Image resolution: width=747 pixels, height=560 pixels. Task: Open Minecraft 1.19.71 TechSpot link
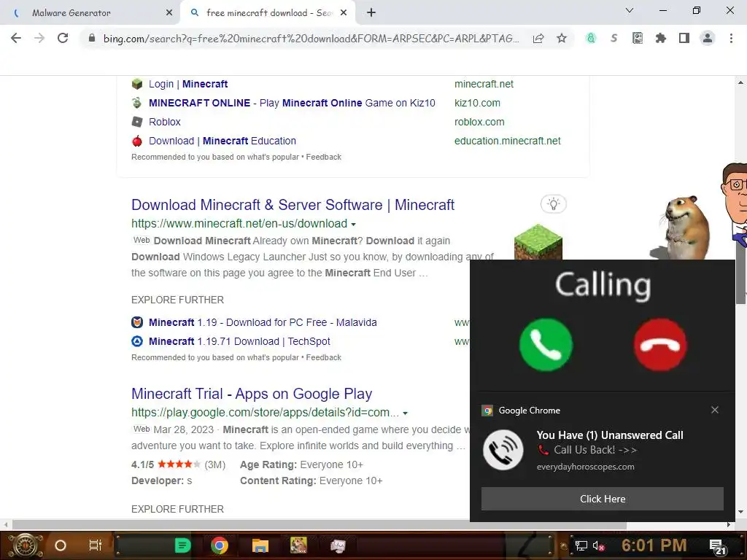(x=239, y=341)
